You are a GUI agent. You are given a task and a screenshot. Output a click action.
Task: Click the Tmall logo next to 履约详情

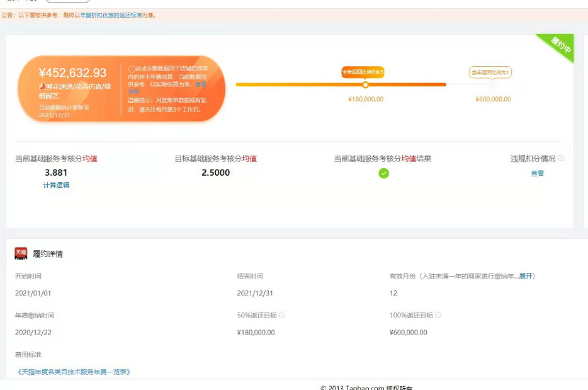pos(21,253)
